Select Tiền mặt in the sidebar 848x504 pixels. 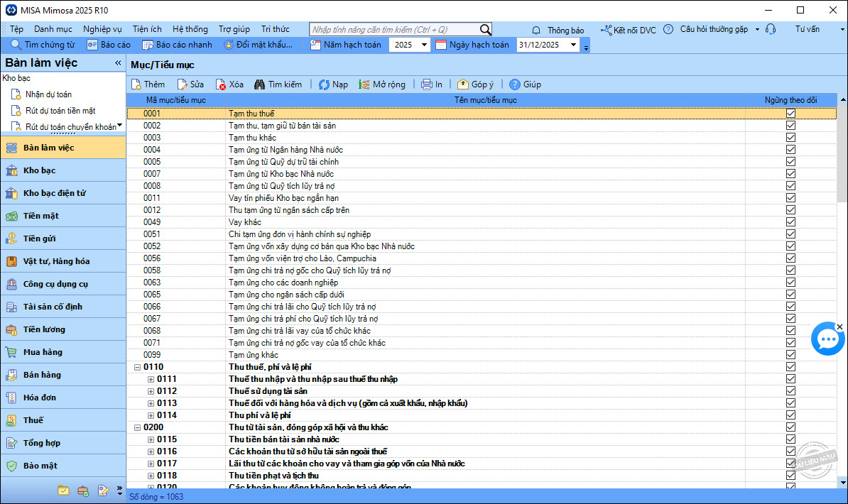41,216
